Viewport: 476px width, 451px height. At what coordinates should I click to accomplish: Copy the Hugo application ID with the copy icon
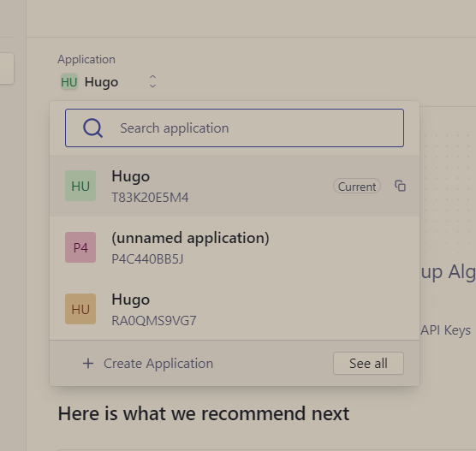point(400,186)
